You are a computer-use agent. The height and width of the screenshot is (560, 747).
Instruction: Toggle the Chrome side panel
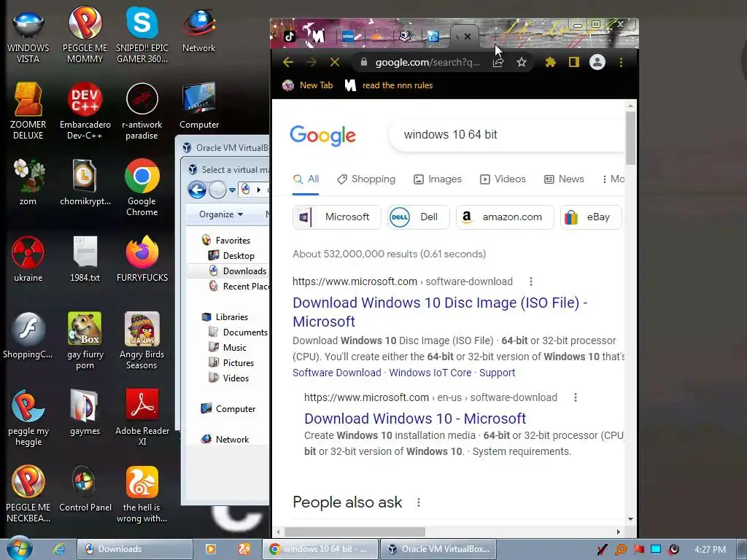point(573,63)
